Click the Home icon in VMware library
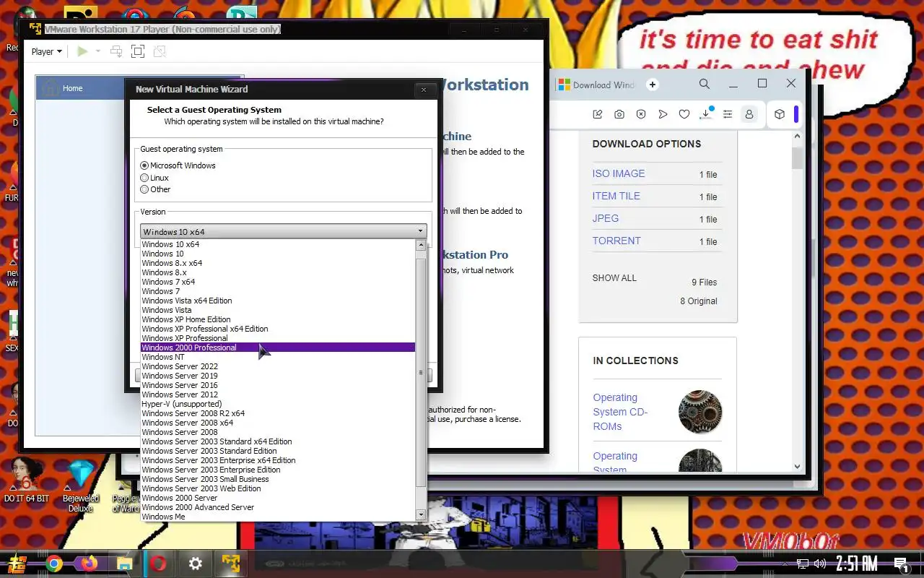The width and height of the screenshot is (924, 578). coord(51,88)
